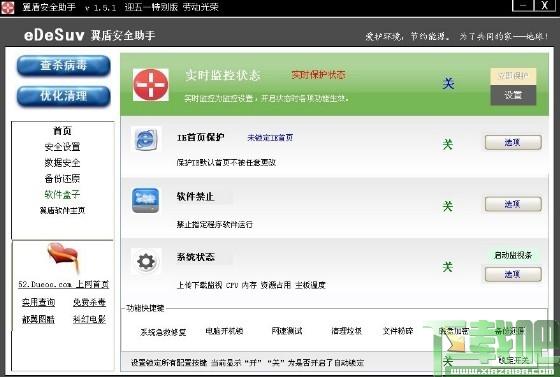This screenshot has height=377, width=560.
Task: Select 备份还原 in the sidebar menu
Action: point(62,179)
